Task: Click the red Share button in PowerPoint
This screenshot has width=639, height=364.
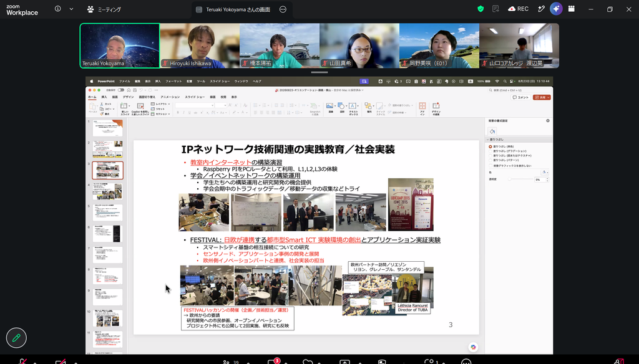Action: [542, 97]
